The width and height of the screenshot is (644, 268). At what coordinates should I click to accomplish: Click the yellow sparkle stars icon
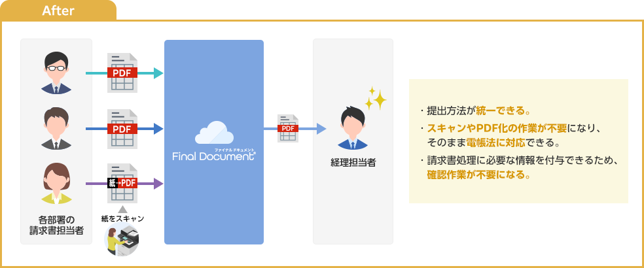375,99
